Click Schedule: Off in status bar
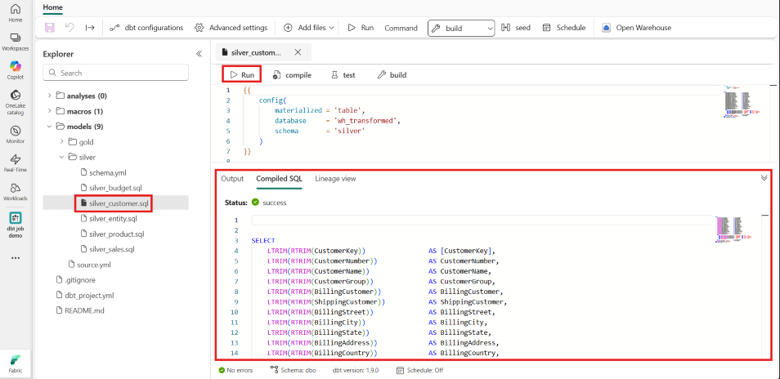This screenshot has width=780, height=379. [x=420, y=370]
